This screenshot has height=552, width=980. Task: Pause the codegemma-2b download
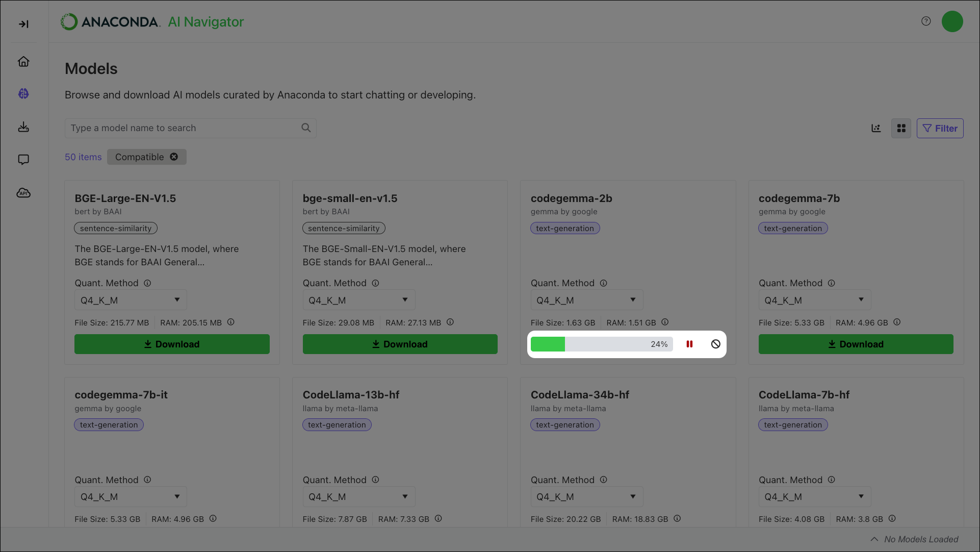[x=689, y=344]
